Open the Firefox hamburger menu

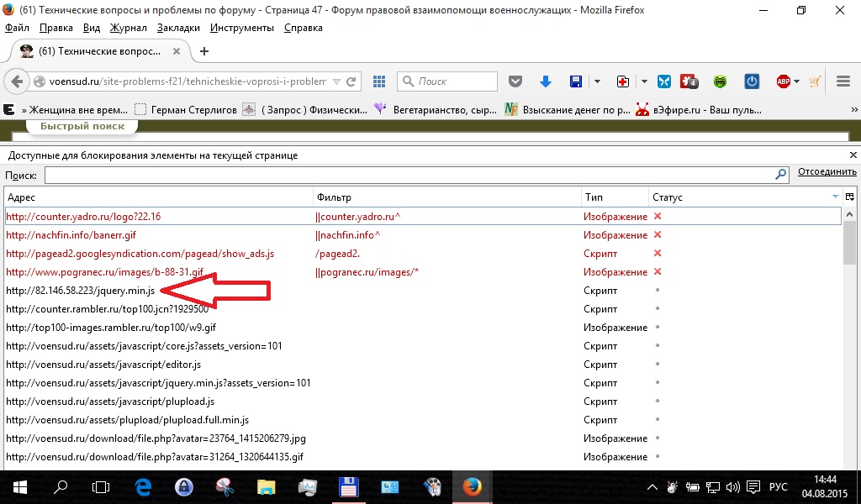[844, 81]
